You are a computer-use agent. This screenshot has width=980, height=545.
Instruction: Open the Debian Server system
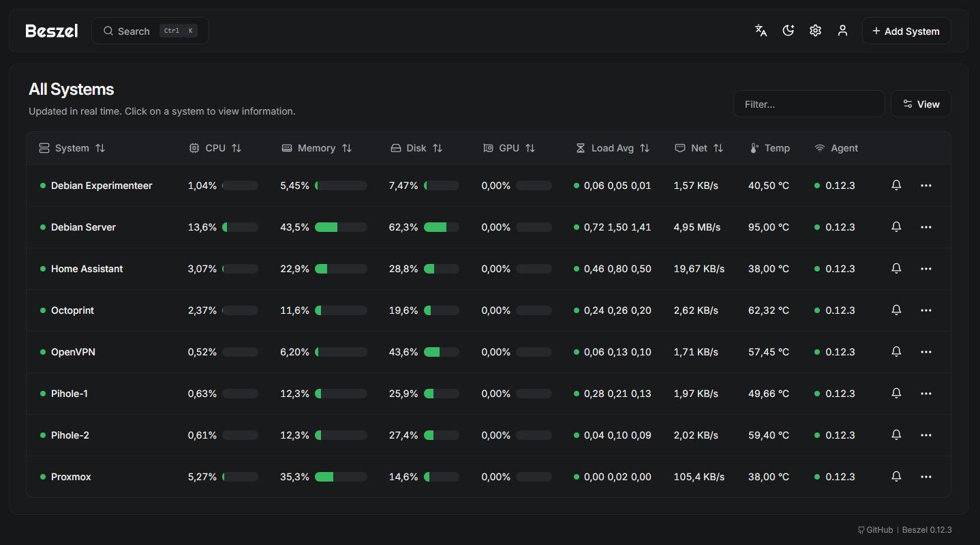pos(83,227)
